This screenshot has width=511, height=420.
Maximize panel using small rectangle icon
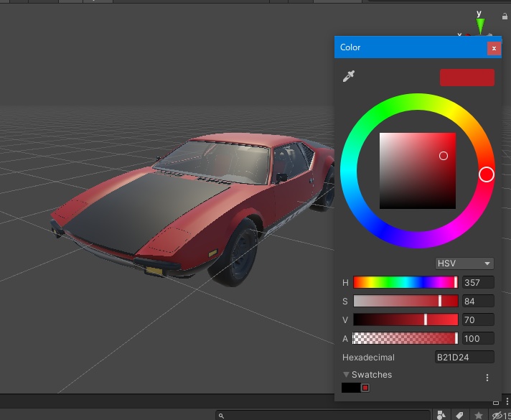click(x=496, y=403)
